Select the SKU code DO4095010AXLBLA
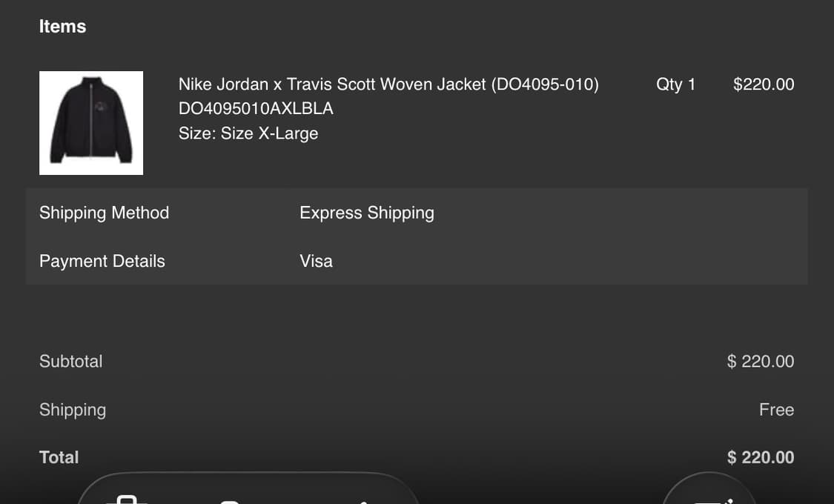 [x=256, y=109]
